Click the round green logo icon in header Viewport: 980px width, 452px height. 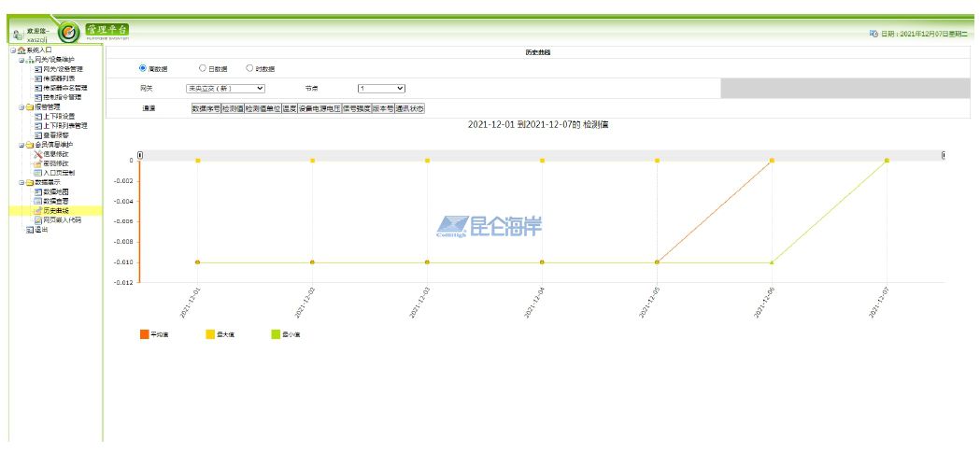(x=68, y=32)
